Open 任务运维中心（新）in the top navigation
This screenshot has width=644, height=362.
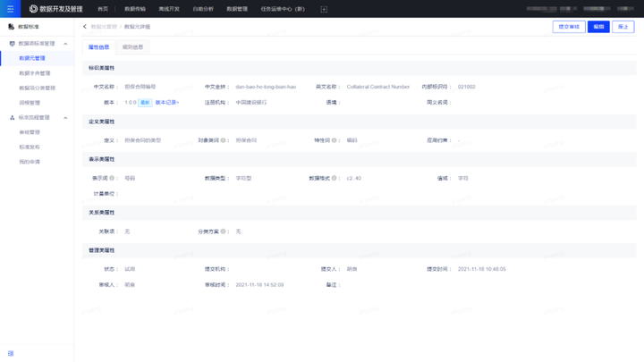coord(283,9)
